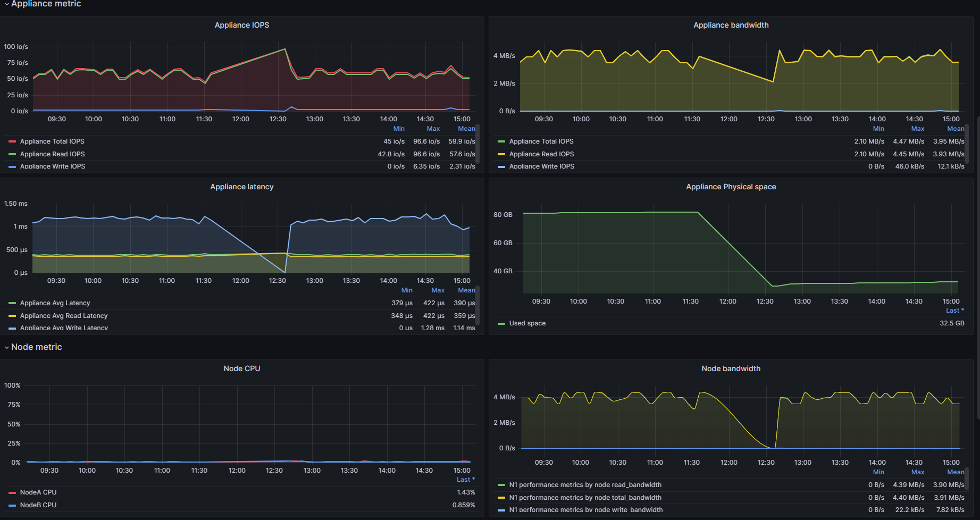Open the Appliance Physical space panel menu
Viewport: 980px width, 520px height.
pyautogui.click(x=731, y=187)
